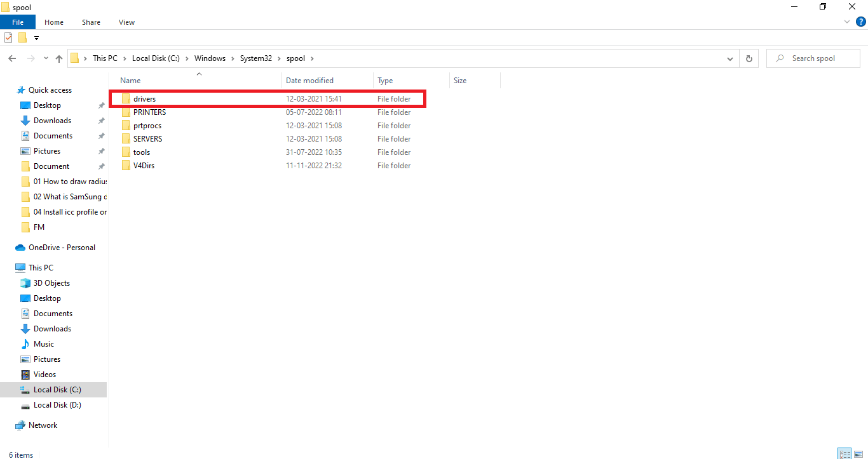The image size is (868, 459).
Task: Open the Help question mark icon
Action: point(861,22)
